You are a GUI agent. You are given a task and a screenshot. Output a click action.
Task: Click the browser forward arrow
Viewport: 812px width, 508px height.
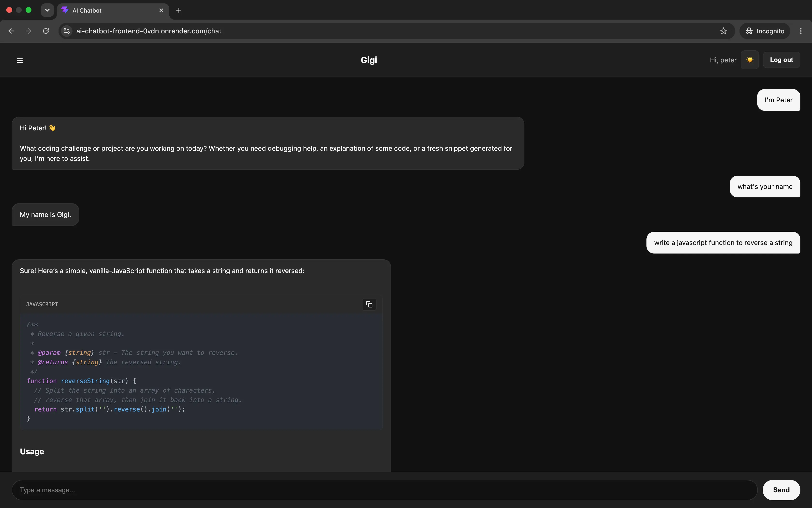29,31
